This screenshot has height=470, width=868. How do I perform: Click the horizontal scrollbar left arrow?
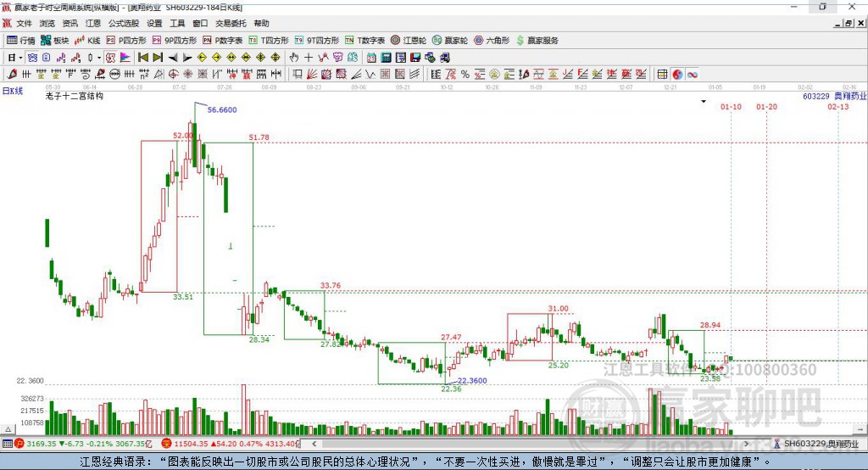coord(314,444)
